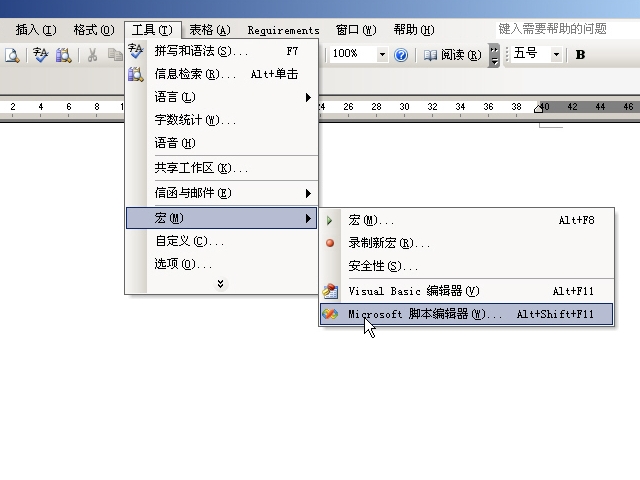Open the 100% zoom dropdown arrow

[382, 54]
